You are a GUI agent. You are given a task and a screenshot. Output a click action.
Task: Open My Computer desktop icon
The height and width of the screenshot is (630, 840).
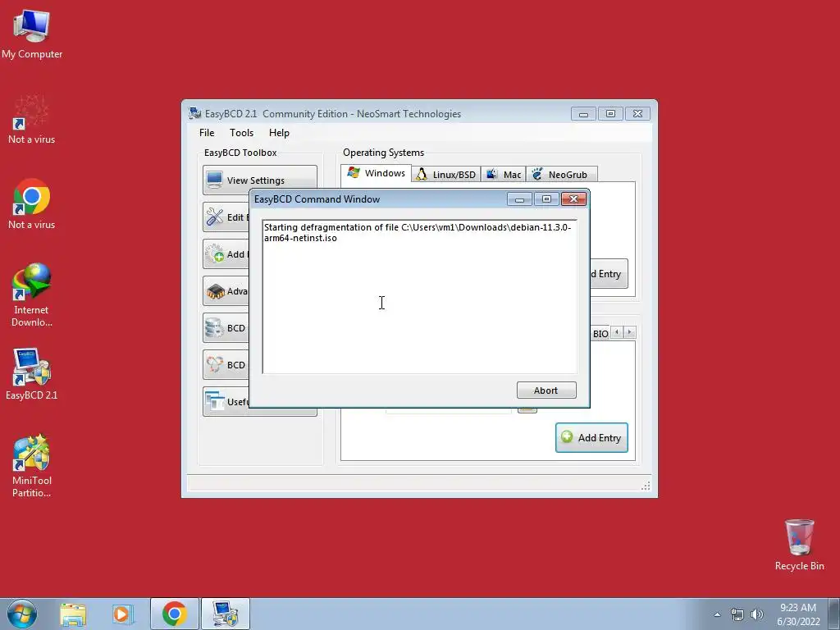pos(32,33)
